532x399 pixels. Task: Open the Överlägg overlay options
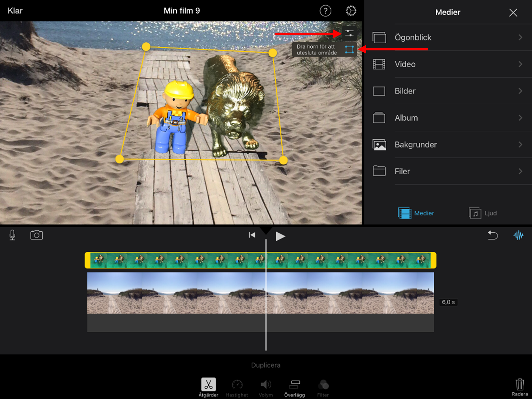[294, 388]
